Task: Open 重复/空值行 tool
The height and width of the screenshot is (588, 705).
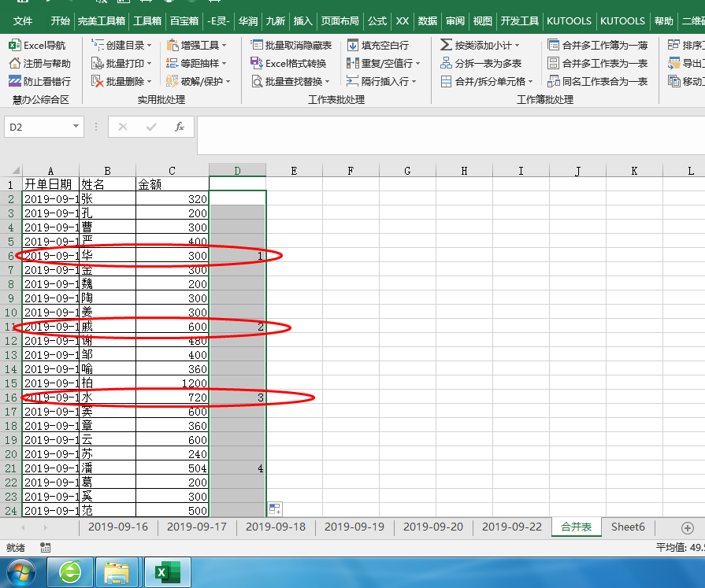Action: [x=383, y=63]
